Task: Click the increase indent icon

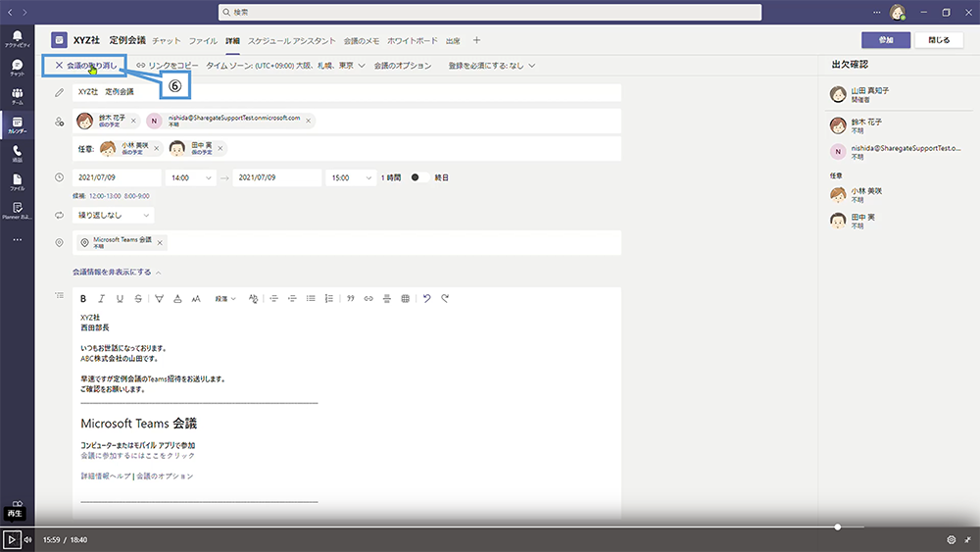Action: coord(292,299)
